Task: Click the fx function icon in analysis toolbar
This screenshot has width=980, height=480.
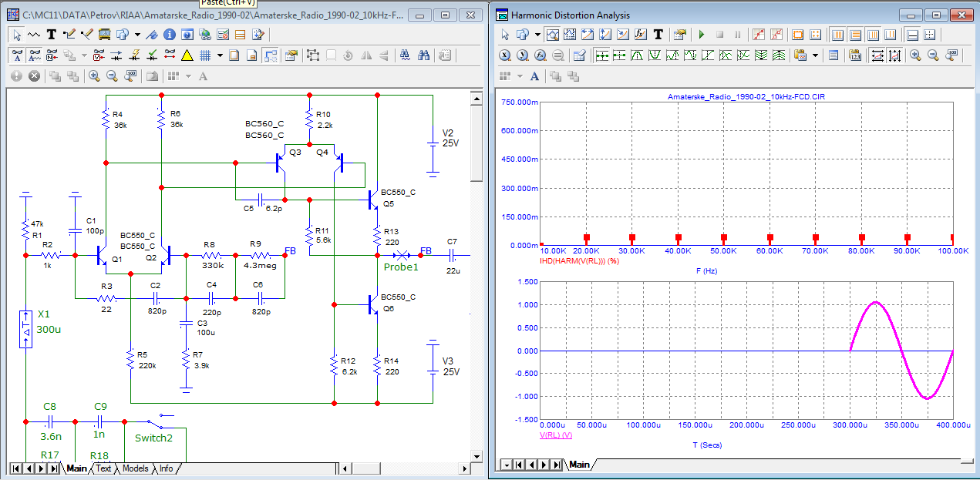Action: coord(640,35)
